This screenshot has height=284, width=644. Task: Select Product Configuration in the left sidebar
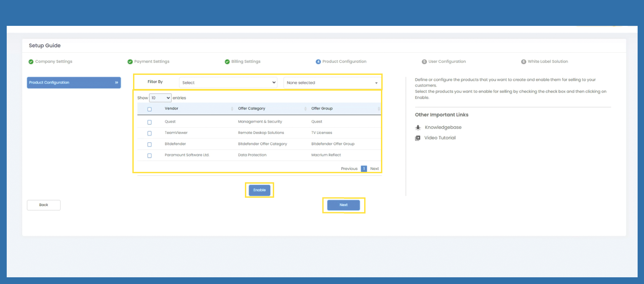click(74, 83)
